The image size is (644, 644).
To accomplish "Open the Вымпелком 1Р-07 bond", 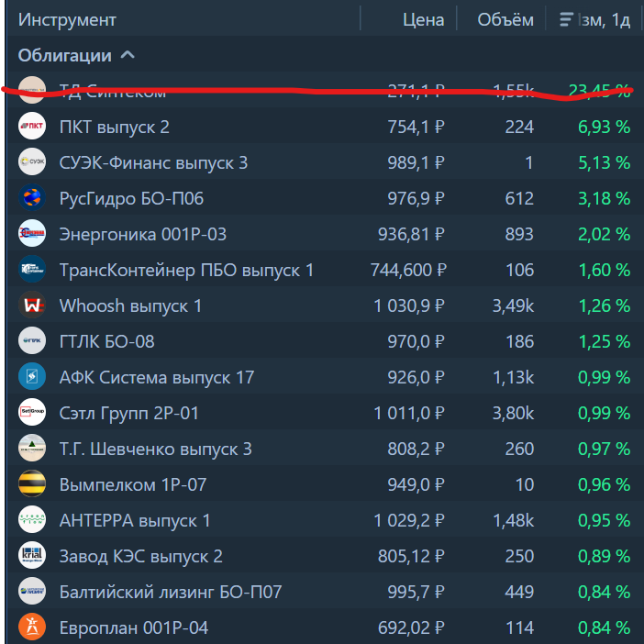I will pyautogui.click(x=133, y=484).
